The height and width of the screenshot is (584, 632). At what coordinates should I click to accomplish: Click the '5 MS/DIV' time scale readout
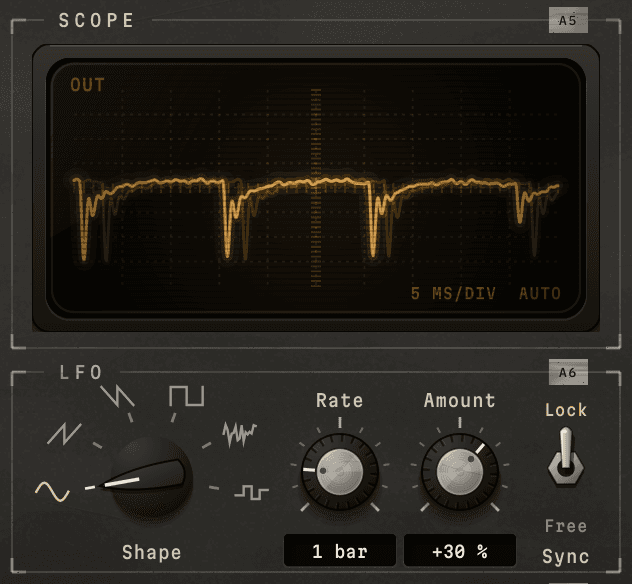pyautogui.click(x=453, y=293)
